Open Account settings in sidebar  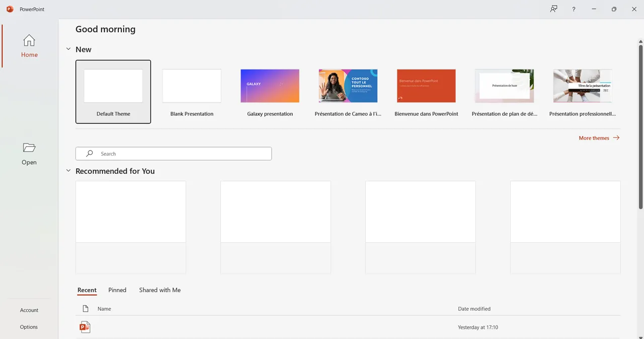point(29,310)
